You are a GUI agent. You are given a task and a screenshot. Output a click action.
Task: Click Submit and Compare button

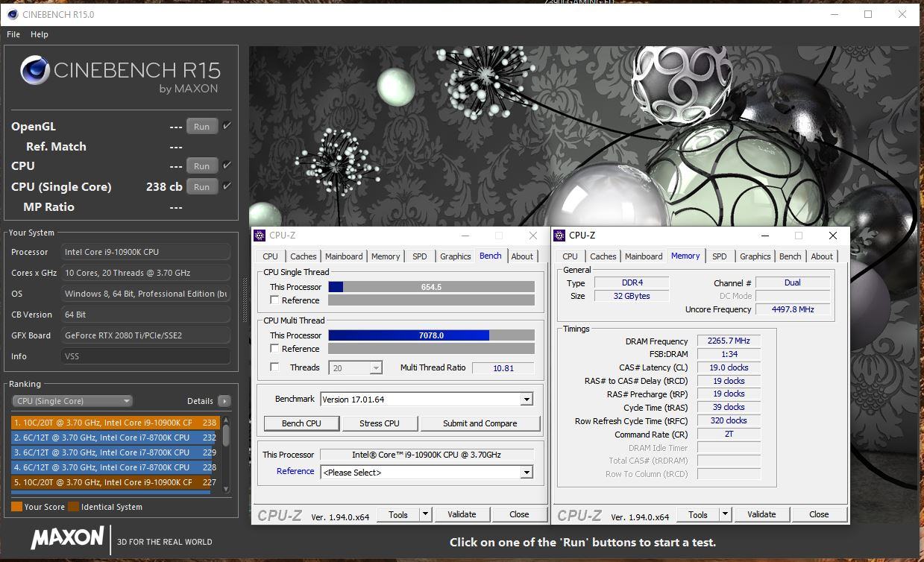point(480,423)
